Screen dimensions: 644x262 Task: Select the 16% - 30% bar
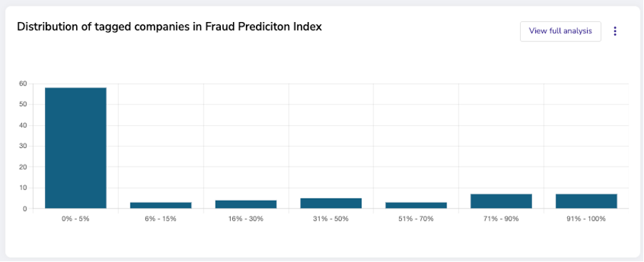[x=246, y=204]
